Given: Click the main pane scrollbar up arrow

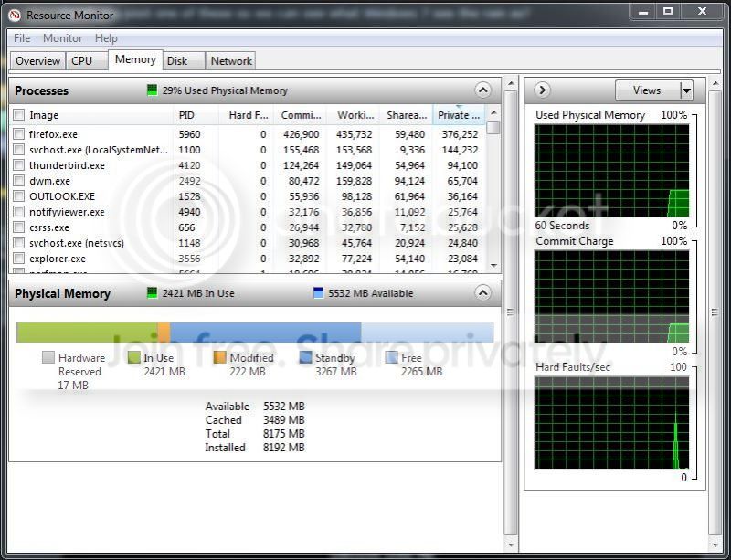Looking at the screenshot, I should pos(511,84).
